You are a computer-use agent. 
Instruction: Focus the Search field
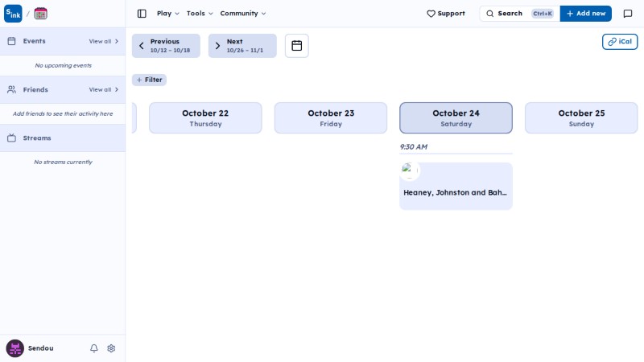click(519, 14)
